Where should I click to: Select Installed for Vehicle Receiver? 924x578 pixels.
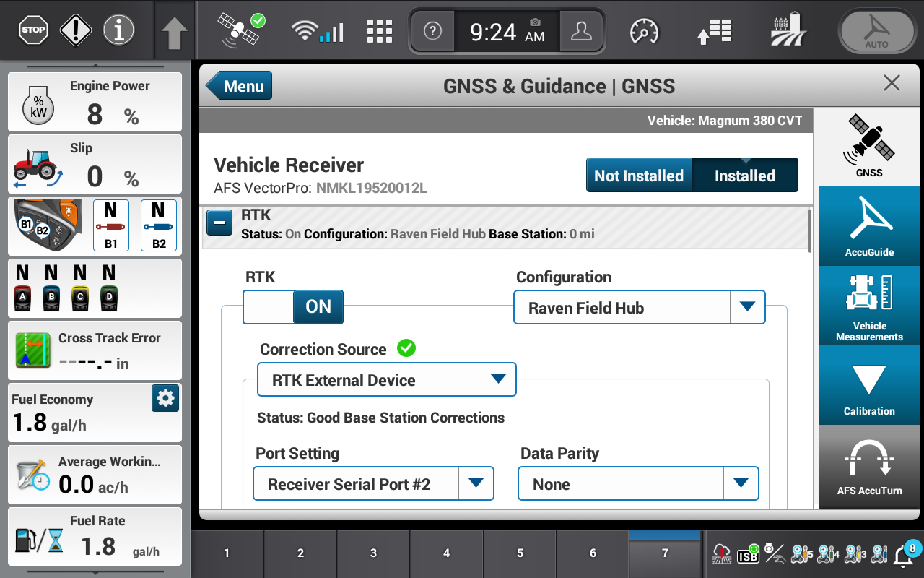pos(745,176)
